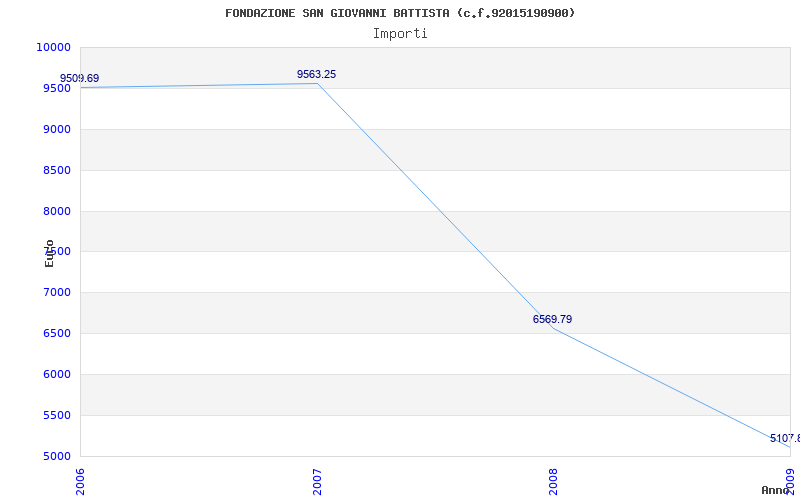Click the chart title FONDAZIONE SAN GIOVANNI BATTISTA
The height and width of the screenshot is (500, 800).
pyautogui.click(x=400, y=13)
